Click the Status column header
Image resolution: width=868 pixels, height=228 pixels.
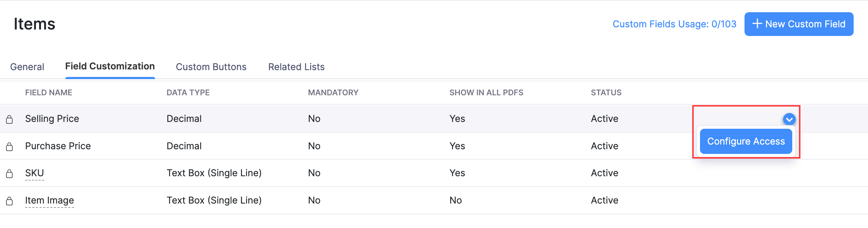(606, 93)
